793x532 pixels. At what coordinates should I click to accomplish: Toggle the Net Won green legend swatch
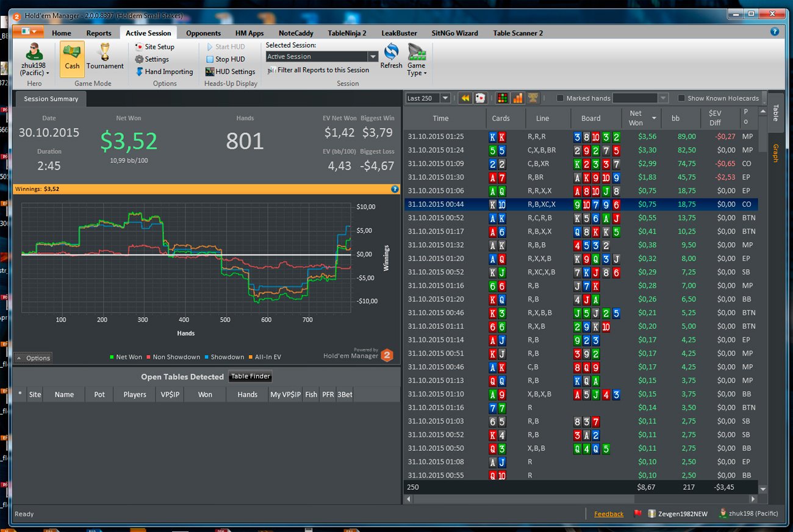pyautogui.click(x=112, y=358)
